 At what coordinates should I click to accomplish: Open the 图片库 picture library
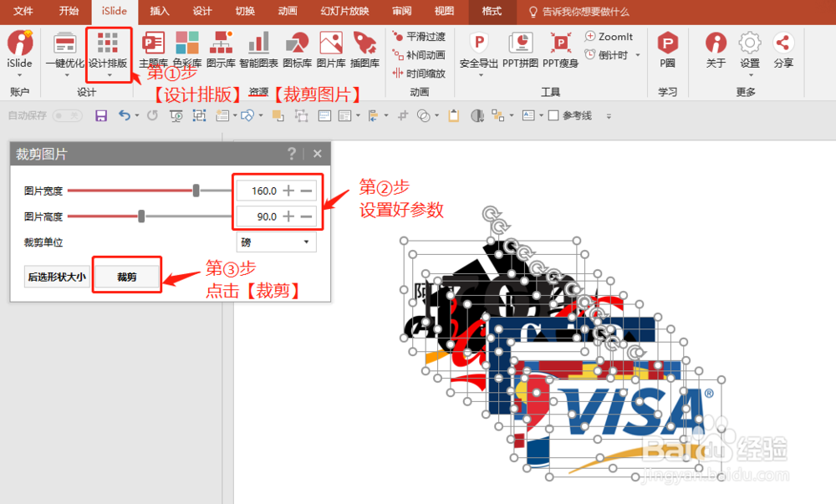331,49
